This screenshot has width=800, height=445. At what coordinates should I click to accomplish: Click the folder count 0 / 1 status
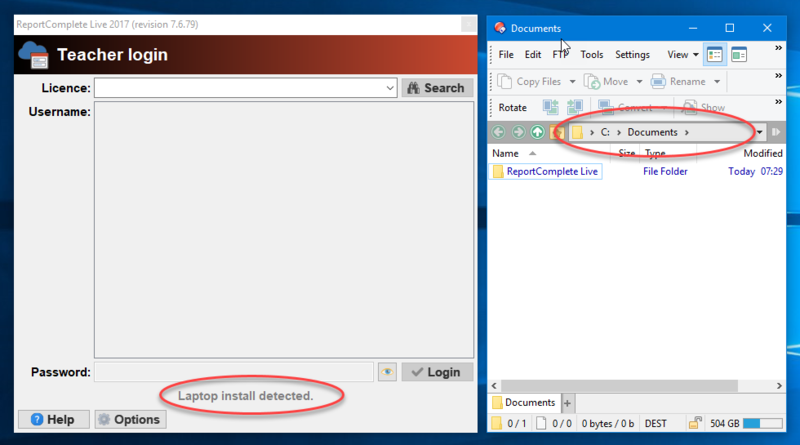click(x=509, y=424)
